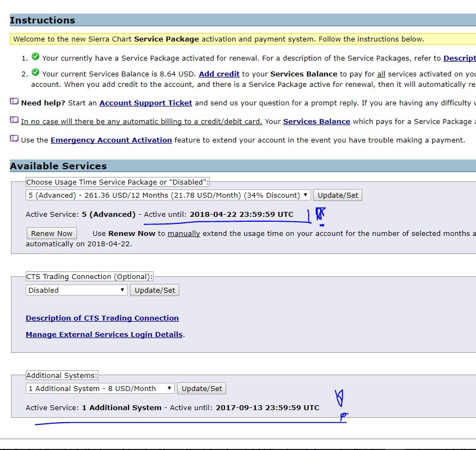The image size is (476, 450).
Task: Click the CTS Trading Connection (Optional) legend
Action: point(90,276)
